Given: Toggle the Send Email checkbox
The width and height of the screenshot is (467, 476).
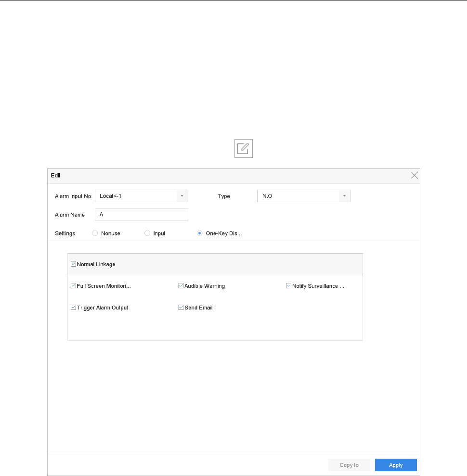Looking at the screenshot, I should pyautogui.click(x=181, y=307).
